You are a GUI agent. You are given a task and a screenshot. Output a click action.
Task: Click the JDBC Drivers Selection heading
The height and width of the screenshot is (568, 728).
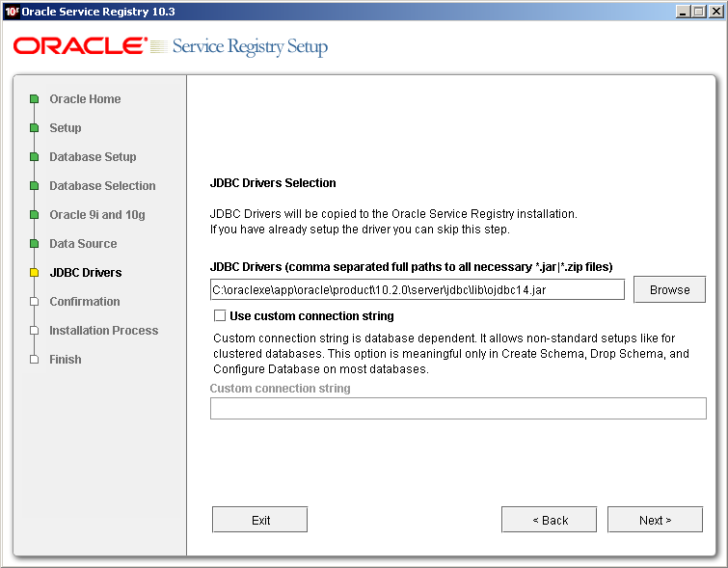[x=273, y=183]
